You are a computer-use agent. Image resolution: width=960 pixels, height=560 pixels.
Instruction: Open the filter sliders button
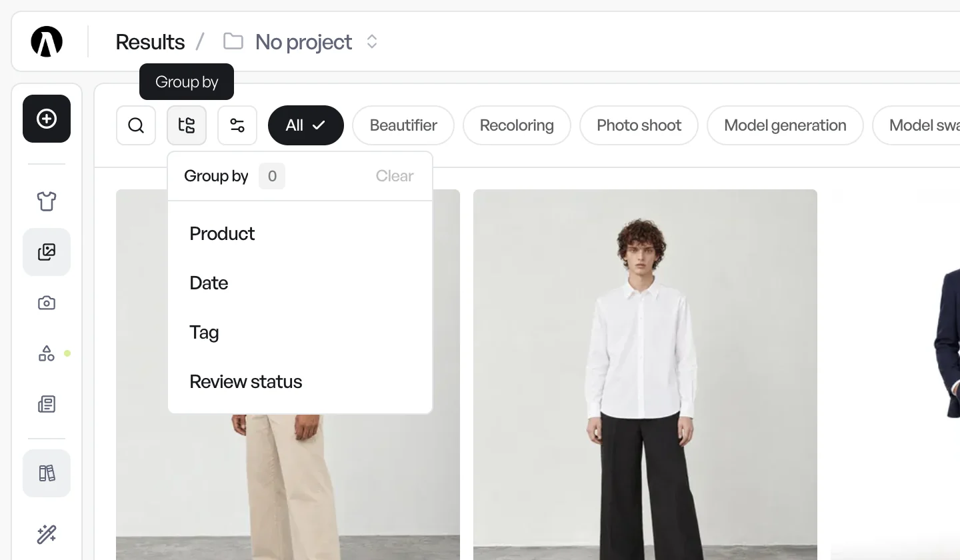click(x=237, y=125)
